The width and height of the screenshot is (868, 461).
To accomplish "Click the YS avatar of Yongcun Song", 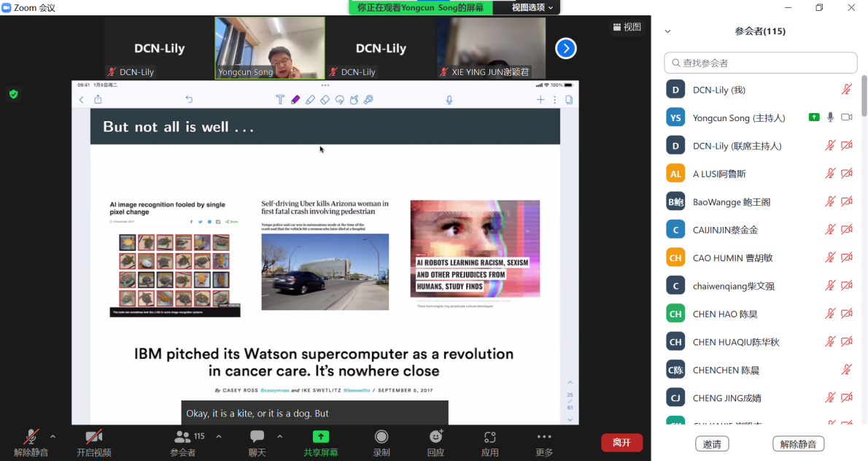I will (x=675, y=117).
